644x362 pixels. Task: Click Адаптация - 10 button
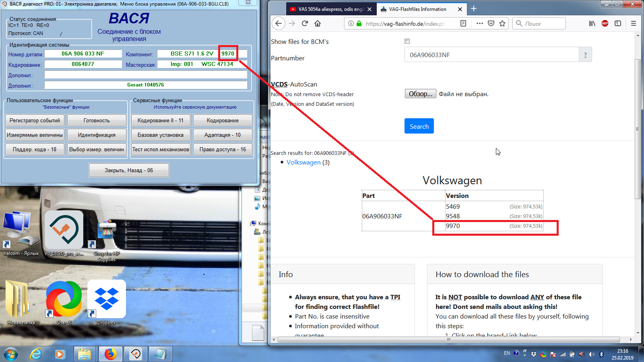(223, 135)
